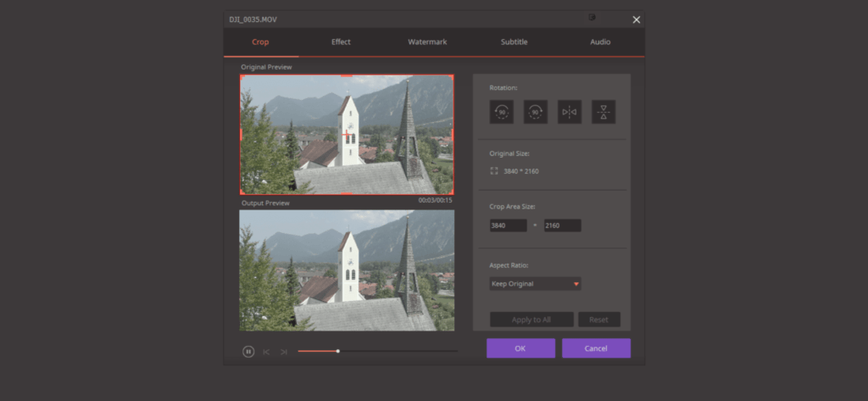Click the crop width field showing 3840
Screen dimensions: 868x401
click(x=508, y=226)
